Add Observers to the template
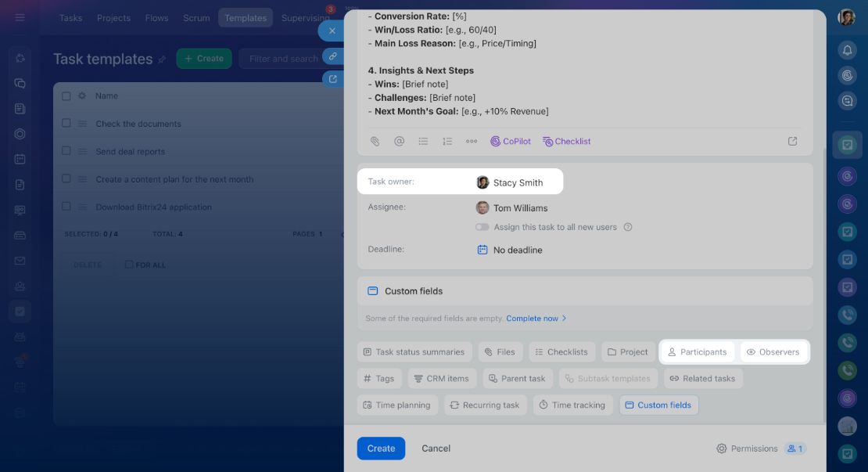868x472 pixels. (x=773, y=351)
